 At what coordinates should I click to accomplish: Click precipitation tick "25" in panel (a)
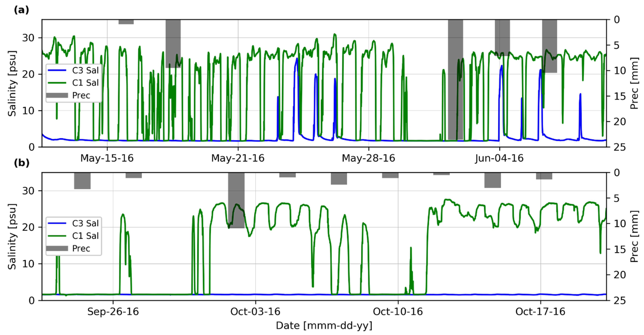tap(620, 147)
